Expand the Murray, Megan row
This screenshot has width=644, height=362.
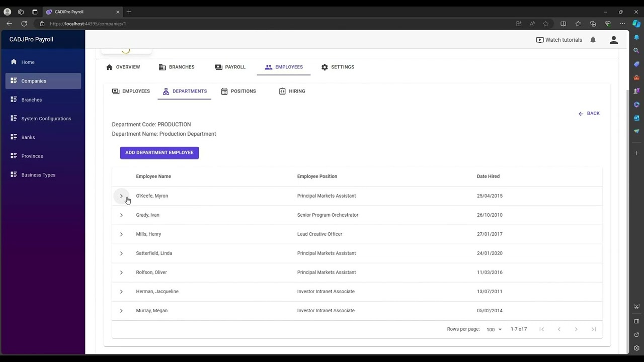pos(121,311)
